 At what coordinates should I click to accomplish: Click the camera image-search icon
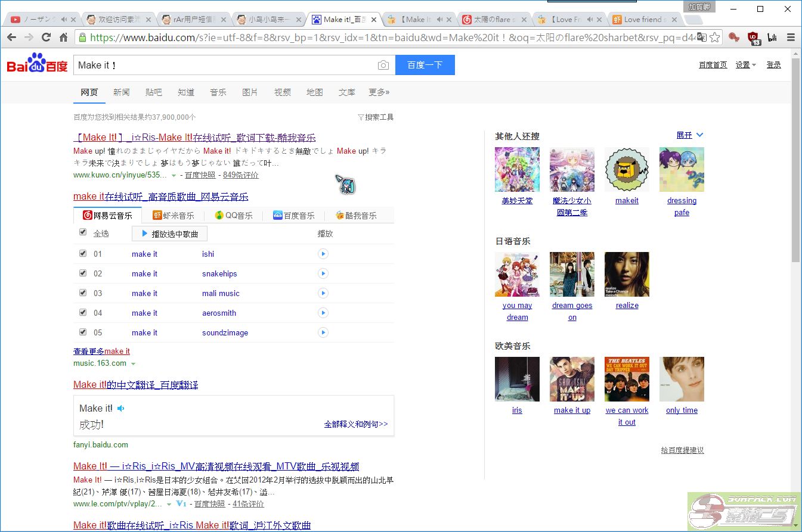click(383, 65)
